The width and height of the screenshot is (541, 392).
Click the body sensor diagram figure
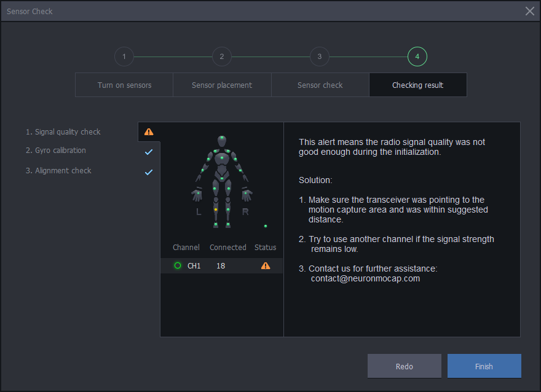tap(222, 182)
